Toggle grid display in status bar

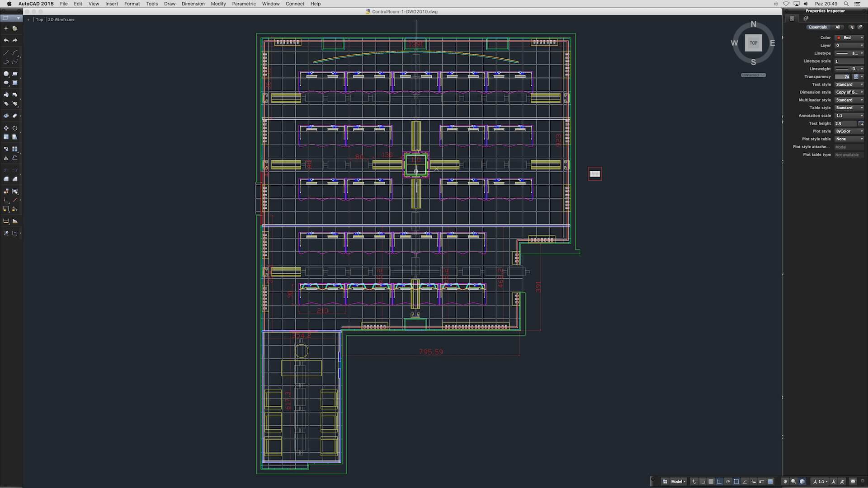pyautogui.click(x=711, y=482)
